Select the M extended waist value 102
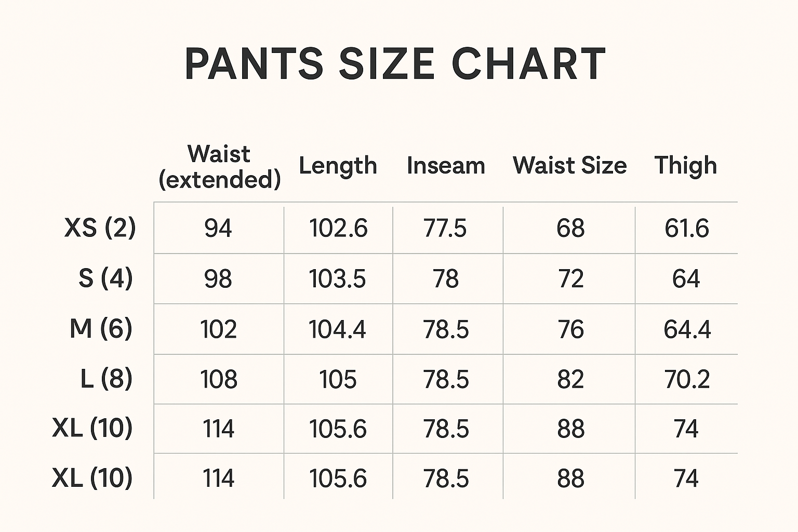The height and width of the screenshot is (532, 798). pyautogui.click(x=219, y=329)
